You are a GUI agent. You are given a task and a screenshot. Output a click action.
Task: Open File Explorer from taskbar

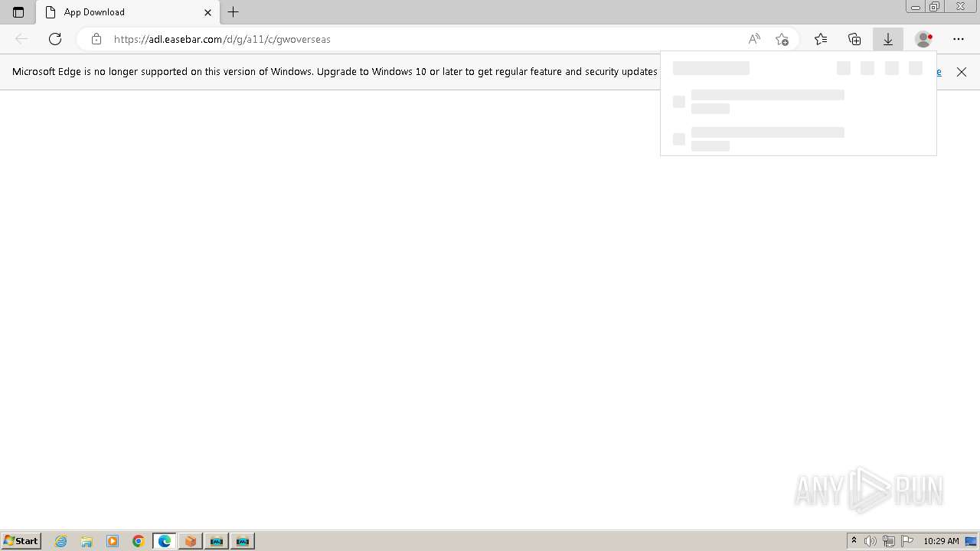[87, 541]
